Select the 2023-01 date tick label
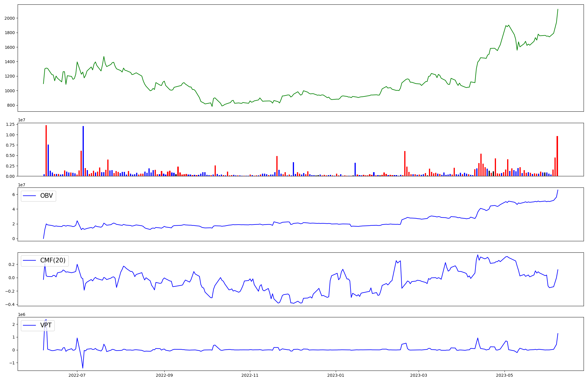Screen dimensions: 588x382 [x=335, y=375]
